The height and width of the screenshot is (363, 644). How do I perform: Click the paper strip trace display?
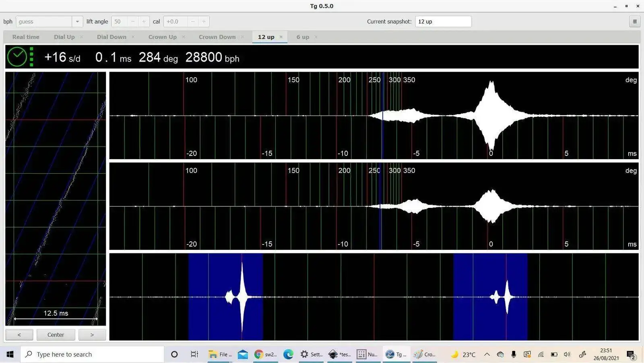click(56, 199)
